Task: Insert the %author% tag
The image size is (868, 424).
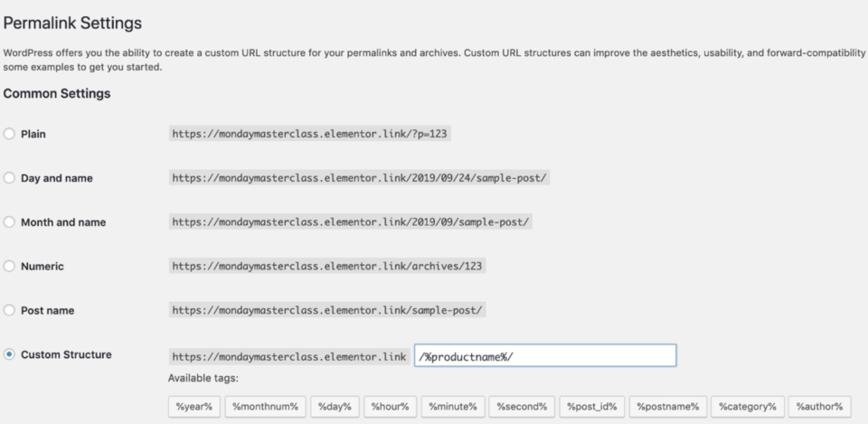Action: pos(818,407)
